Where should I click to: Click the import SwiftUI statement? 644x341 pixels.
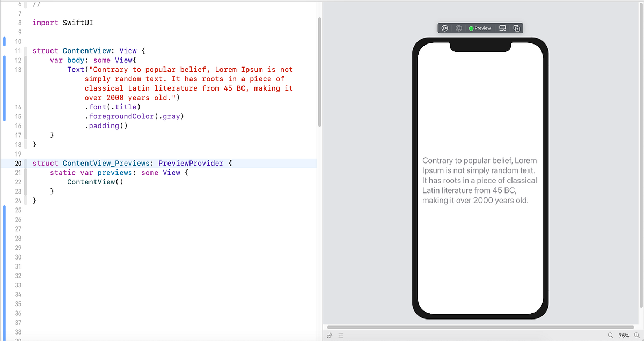61,23
